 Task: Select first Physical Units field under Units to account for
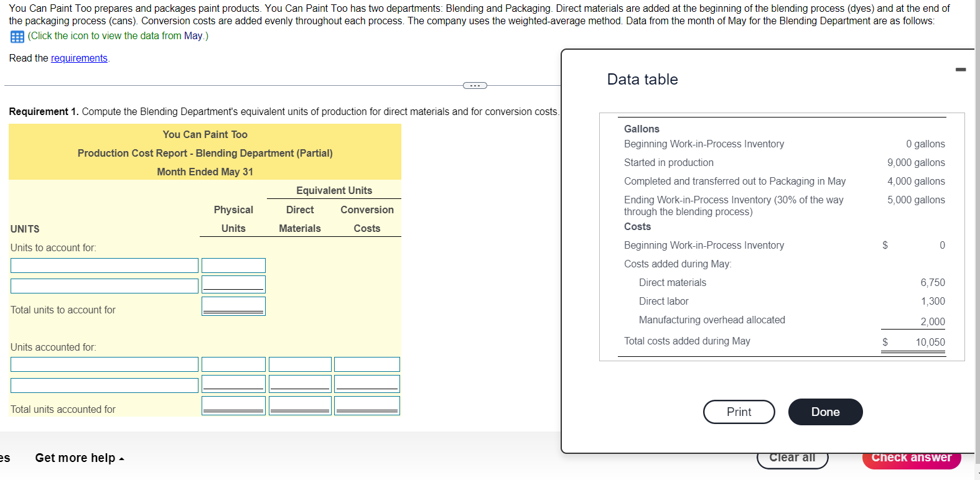[x=233, y=265]
